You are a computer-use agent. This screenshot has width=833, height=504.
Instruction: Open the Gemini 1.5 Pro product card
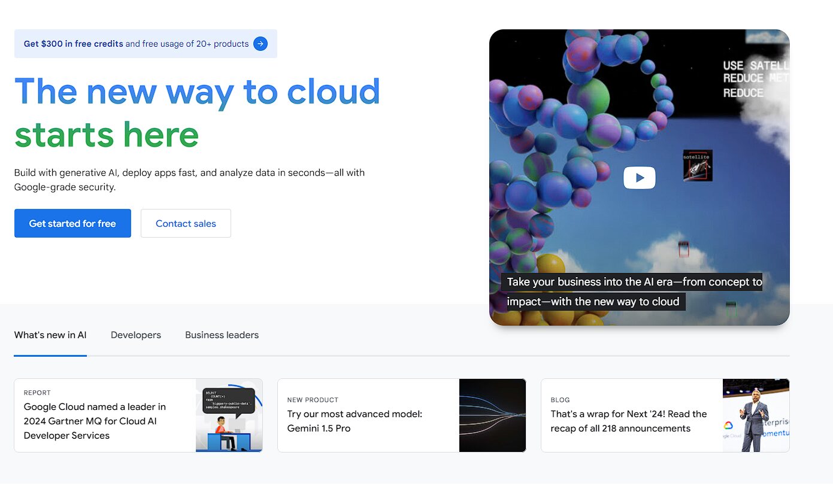pos(401,415)
